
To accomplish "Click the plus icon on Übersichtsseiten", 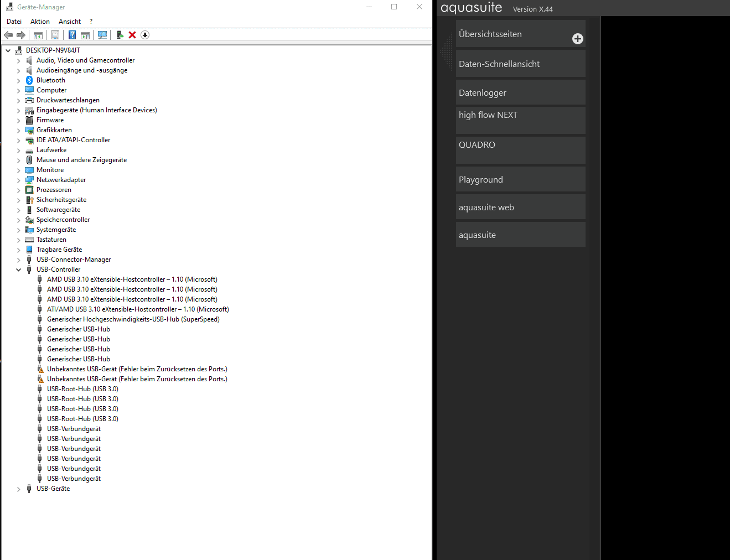I will (x=578, y=39).
